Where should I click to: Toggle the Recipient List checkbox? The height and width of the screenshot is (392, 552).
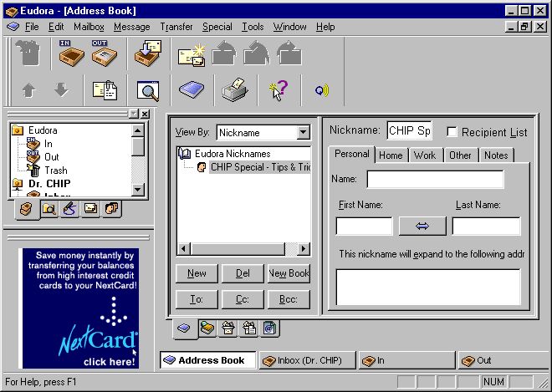coord(452,132)
